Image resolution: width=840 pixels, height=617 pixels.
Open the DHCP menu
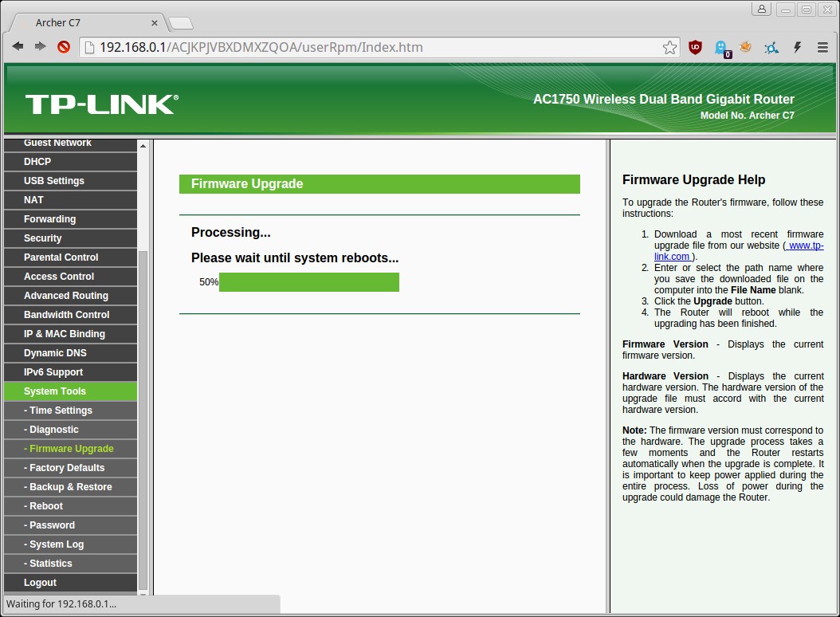click(71, 161)
